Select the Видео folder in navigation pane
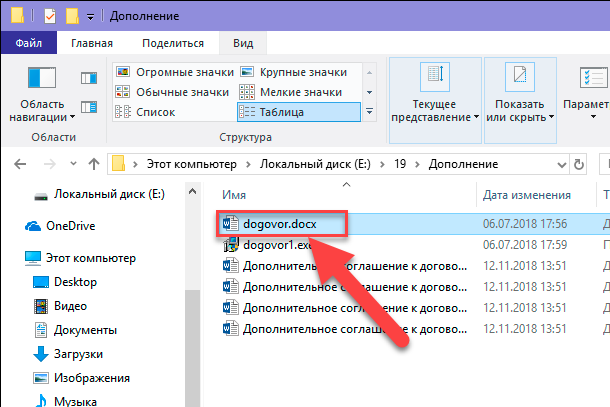This screenshot has height=407, width=610. click(x=71, y=305)
